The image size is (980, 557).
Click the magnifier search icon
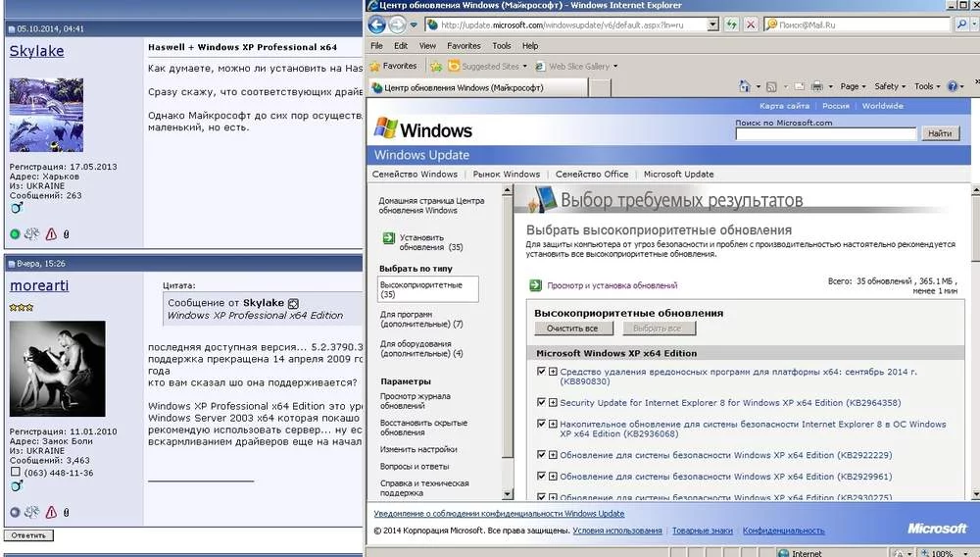pyautogui.click(x=961, y=25)
